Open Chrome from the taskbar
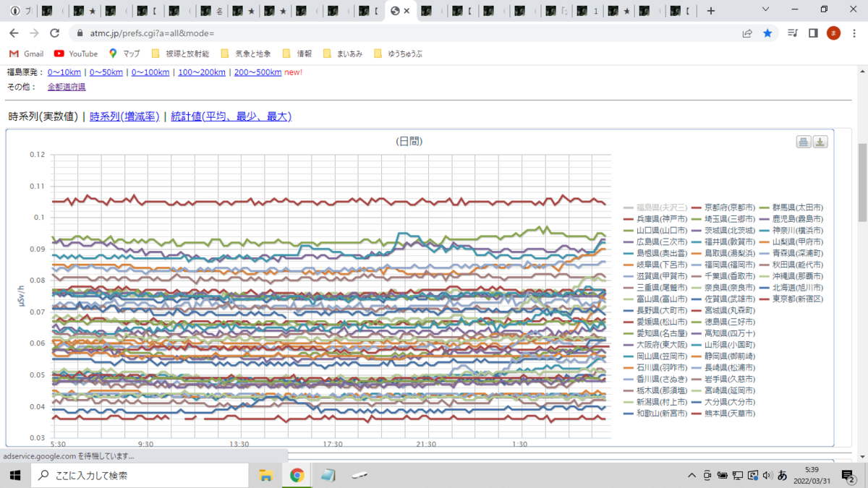This screenshot has height=488, width=868. click(297, 475)
